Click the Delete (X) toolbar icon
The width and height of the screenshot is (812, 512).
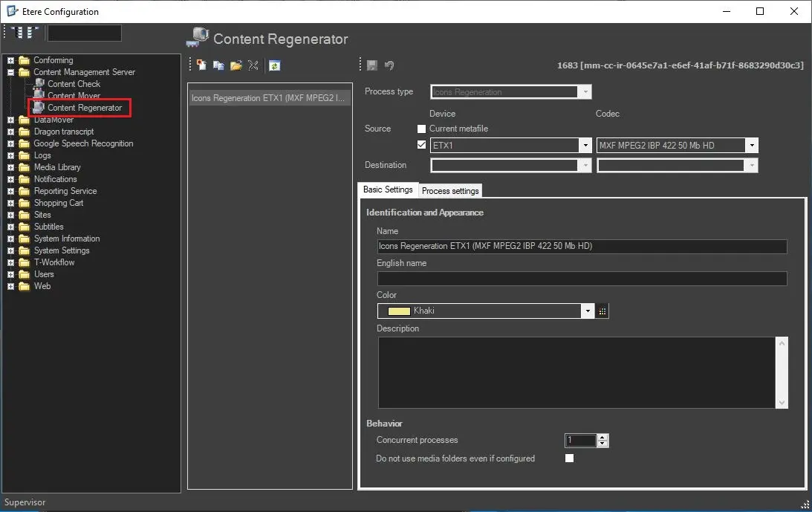coord(253,65)
